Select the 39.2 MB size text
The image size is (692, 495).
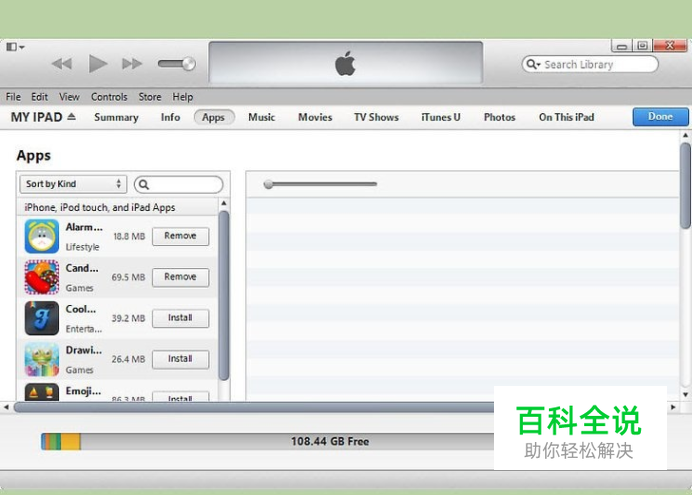click(128, 319)
